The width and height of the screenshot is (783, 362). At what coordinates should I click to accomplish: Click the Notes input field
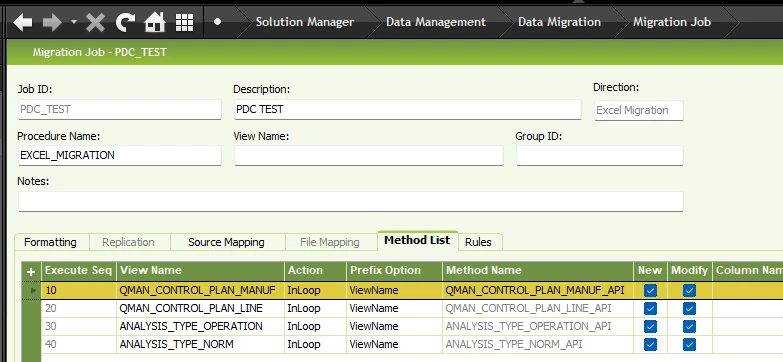coord(351,201)
